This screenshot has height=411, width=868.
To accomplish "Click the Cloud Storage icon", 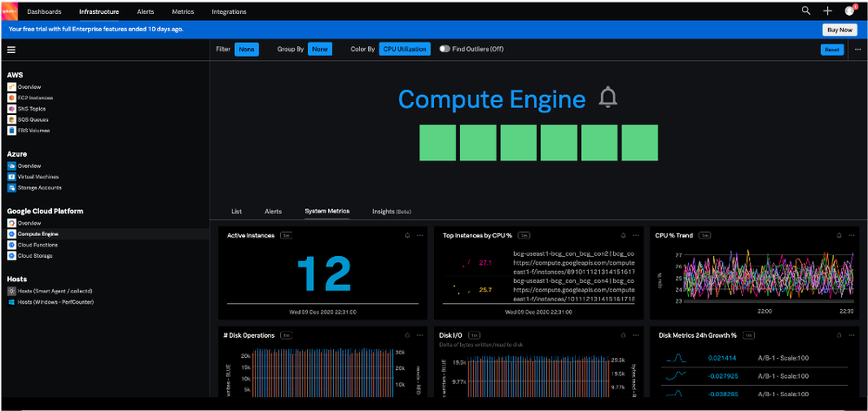I will (x=11, y=256).
